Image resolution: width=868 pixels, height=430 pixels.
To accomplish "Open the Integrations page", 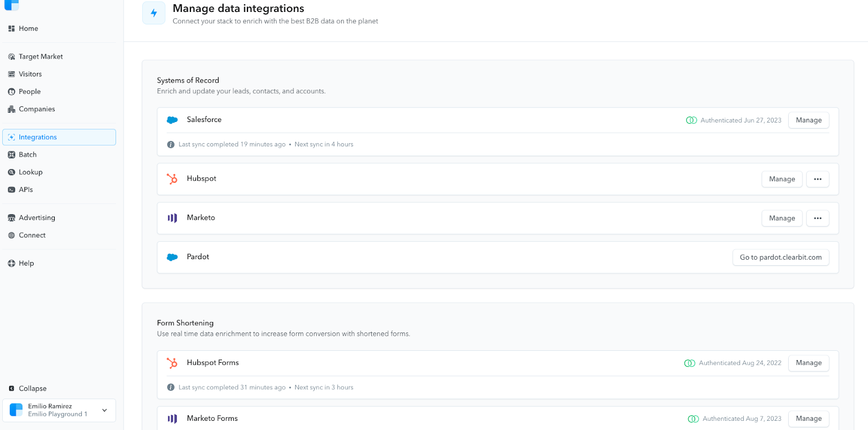I will point(59,137).
